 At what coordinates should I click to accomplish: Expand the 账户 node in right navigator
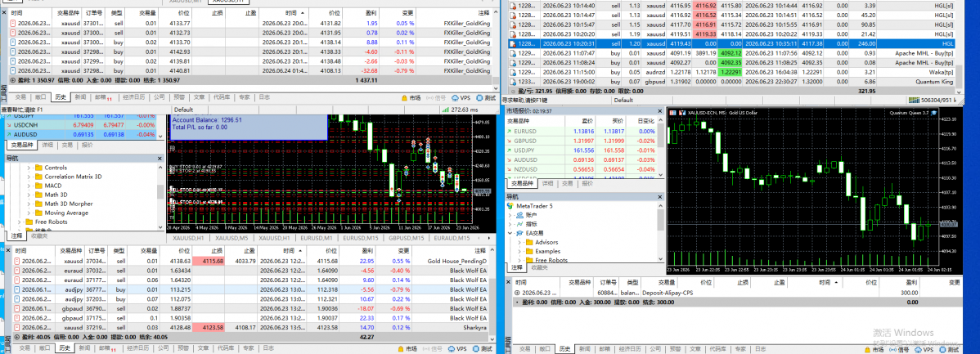click(x=510, y=215)
